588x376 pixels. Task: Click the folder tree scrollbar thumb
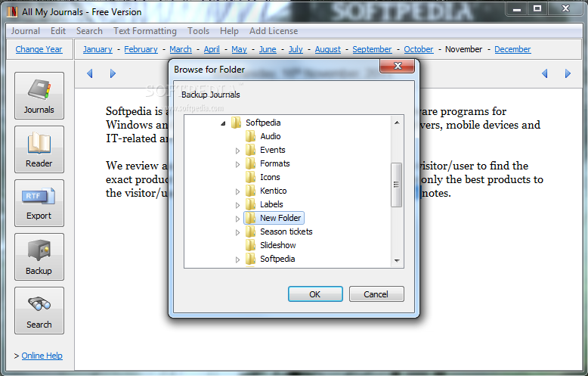click(396, 185)
